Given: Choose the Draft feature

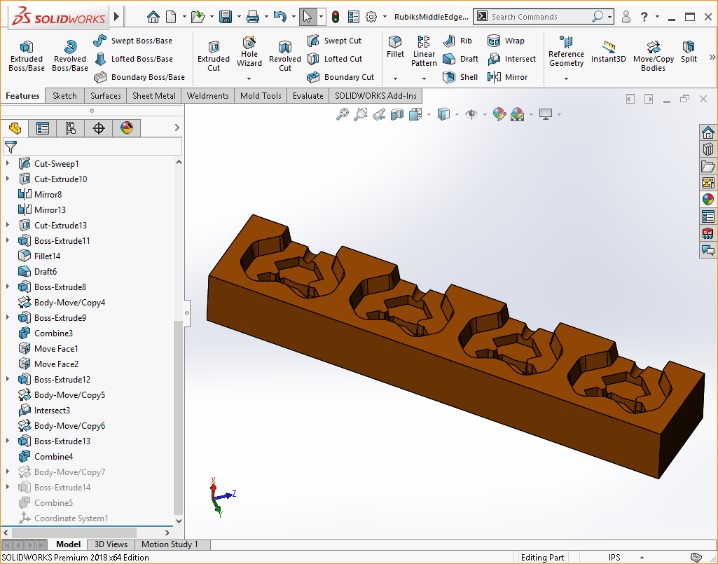Looking at the screenshot, I should 461,59.
